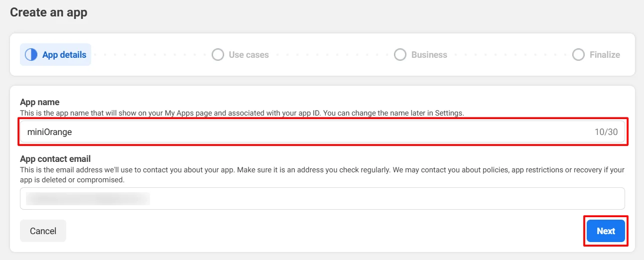Click the Create an app heading
The height and width of the screenshot is (260, 644).
pos(49,12)
